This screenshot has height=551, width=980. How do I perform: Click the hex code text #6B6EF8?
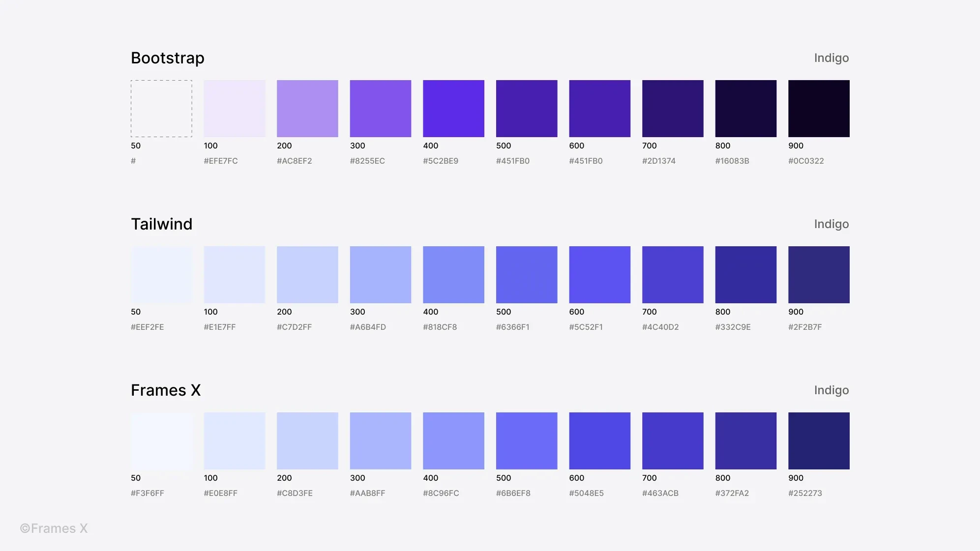tap(513, 493)
